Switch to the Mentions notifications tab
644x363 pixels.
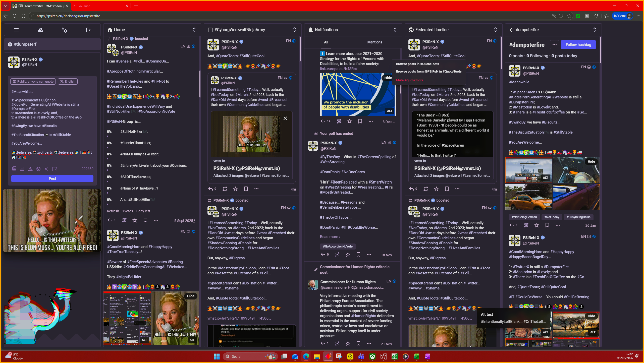pyautogui.click(x=374, y=42)
